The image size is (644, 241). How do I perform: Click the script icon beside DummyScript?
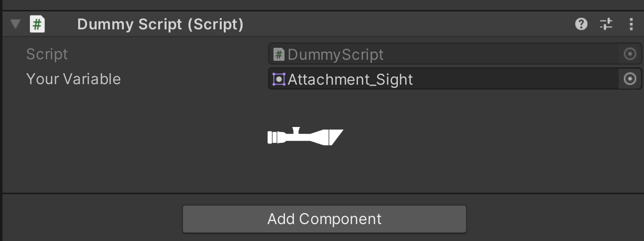click(x=279, y=54)
